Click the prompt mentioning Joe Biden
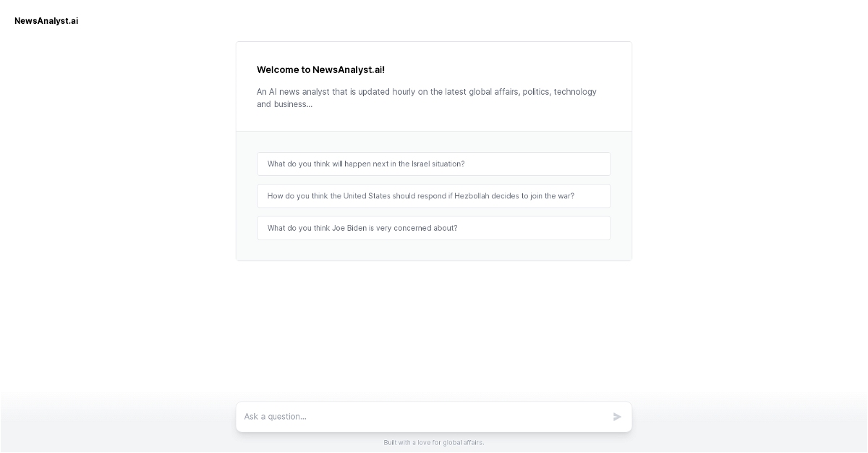Screen dimensions: 868x453 362,228
